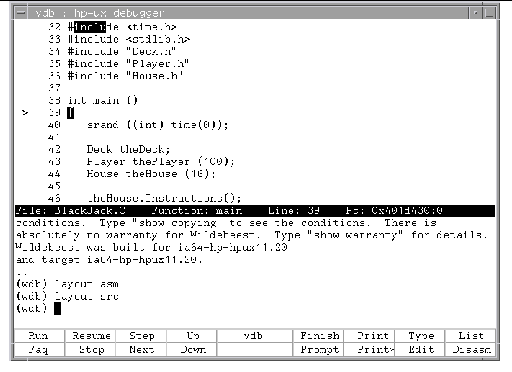Click the highlighted '#include <time.h>' line 32
This screenshot has height=372, width=512.
[122, 27]
